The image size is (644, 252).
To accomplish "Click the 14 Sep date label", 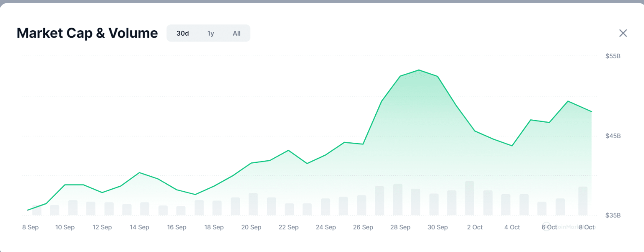I will 139,227.
